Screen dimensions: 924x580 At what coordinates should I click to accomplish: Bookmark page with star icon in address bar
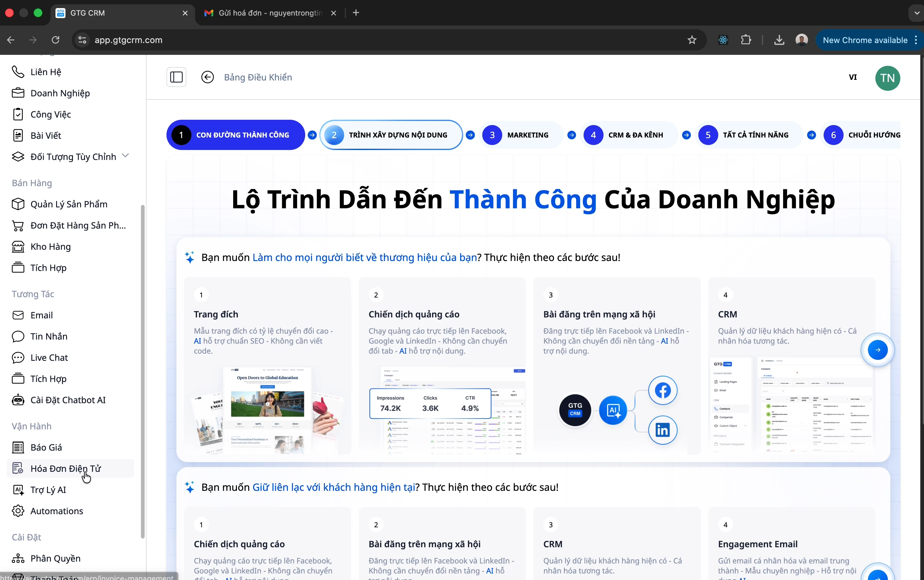(x=692, y=40)
